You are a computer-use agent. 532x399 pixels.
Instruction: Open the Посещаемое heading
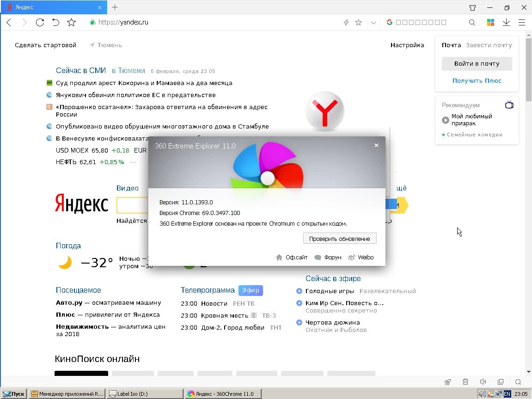[x=79, y=290]
